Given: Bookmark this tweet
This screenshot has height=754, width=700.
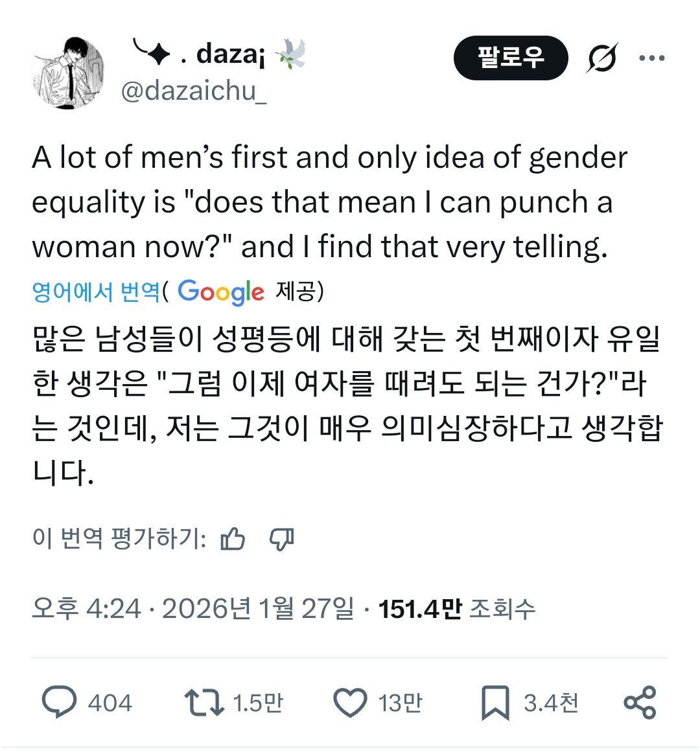Looking at the screenshot, I should point(495,703).
